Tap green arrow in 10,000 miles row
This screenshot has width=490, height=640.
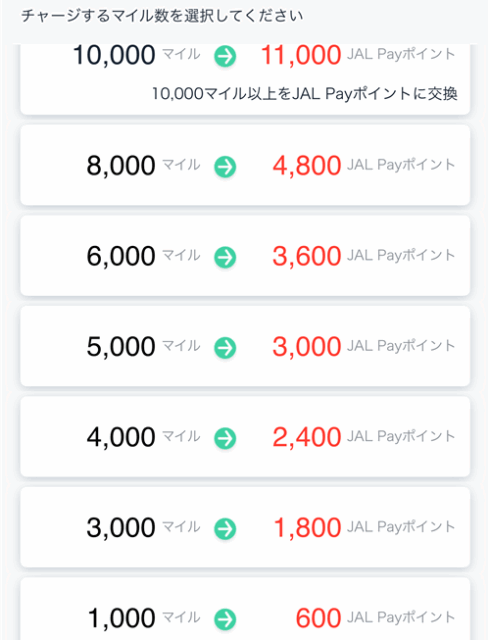[225, 56]
